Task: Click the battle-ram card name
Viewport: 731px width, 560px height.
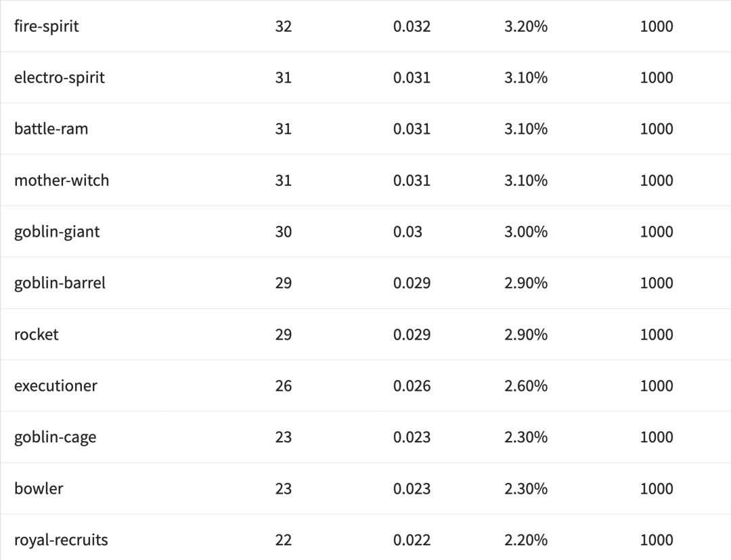Action: click(x=51, y=129)
